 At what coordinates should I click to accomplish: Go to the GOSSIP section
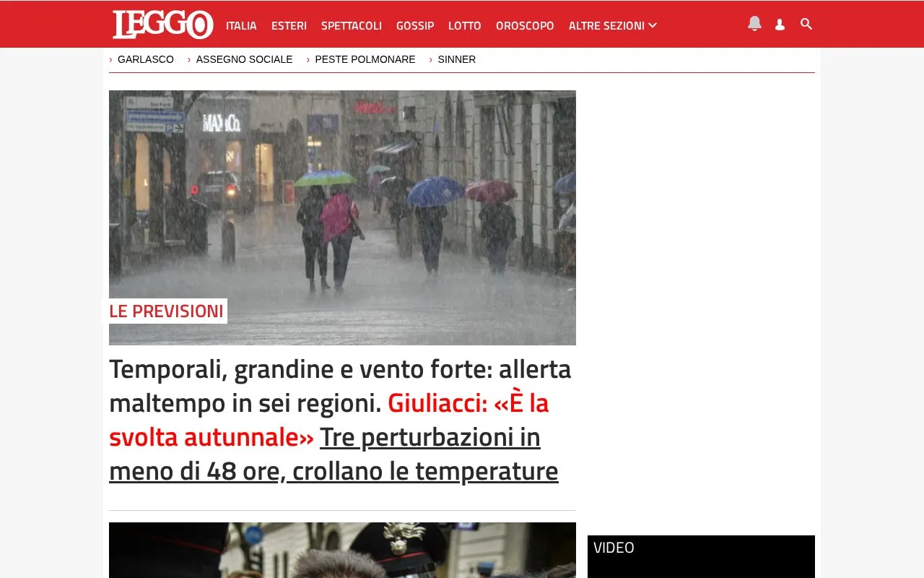click(x=415, y=26)
